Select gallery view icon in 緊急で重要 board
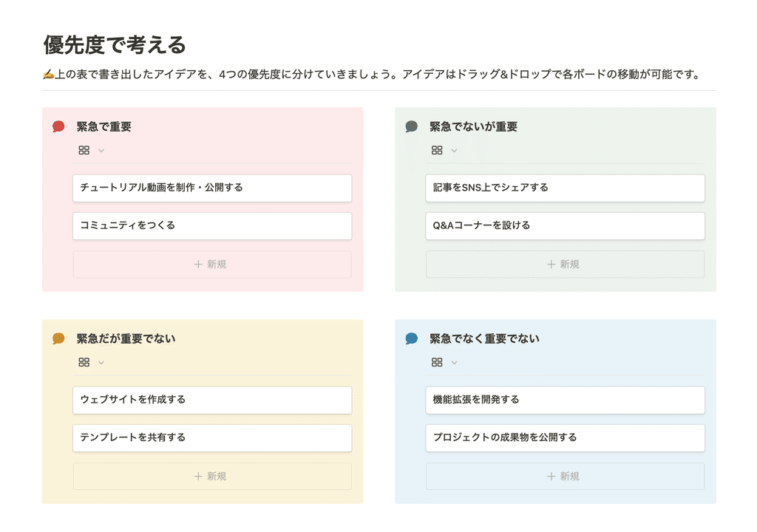757x532 pixels. point(84,151)
